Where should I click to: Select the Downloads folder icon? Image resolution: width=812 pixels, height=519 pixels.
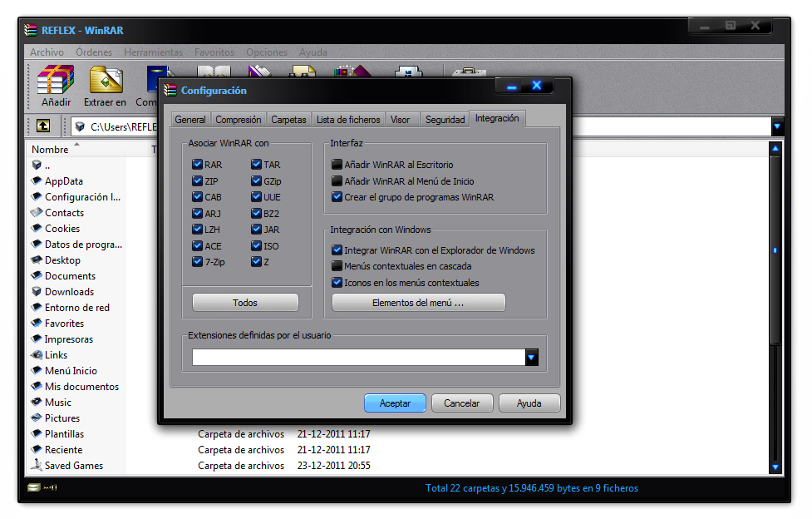click(x=37, y=291)
